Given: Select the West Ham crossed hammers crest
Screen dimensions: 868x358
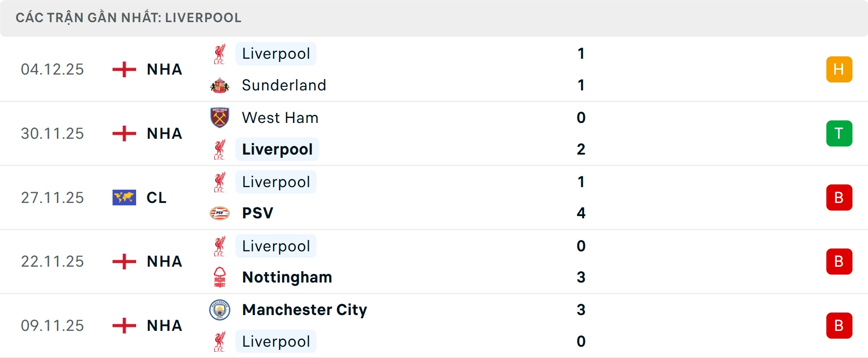Looking at the screenshot, I should pos(220,118).
